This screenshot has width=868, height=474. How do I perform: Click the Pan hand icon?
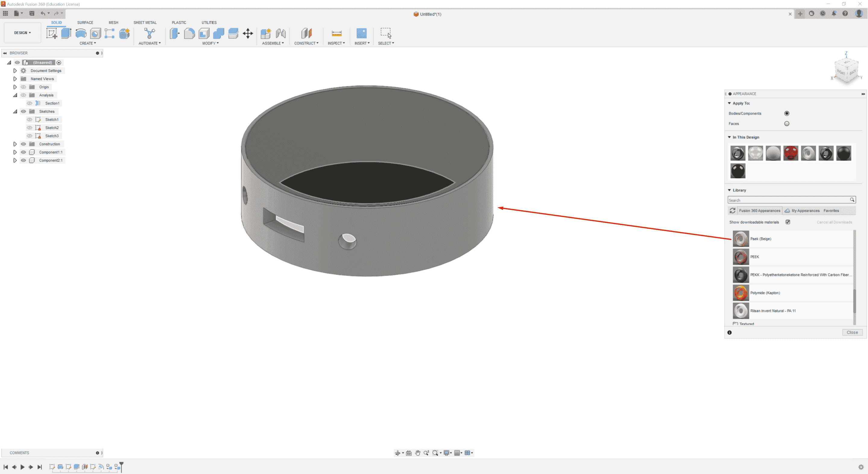click(418, 453)
